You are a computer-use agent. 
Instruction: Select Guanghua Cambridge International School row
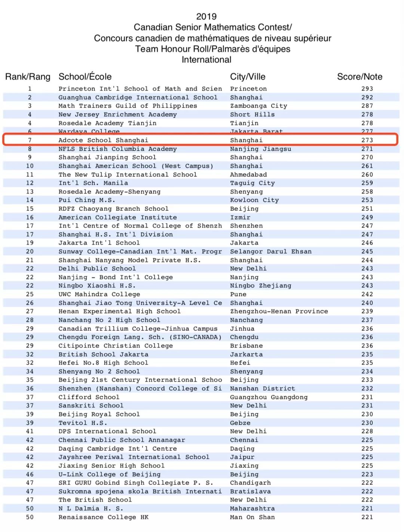(x=201, y=97)
